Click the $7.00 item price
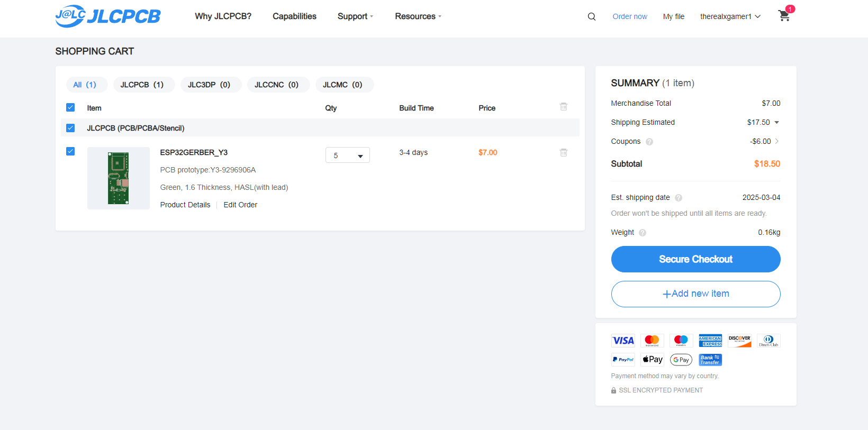This screenshot has width=868, height=430. [487, 152]
